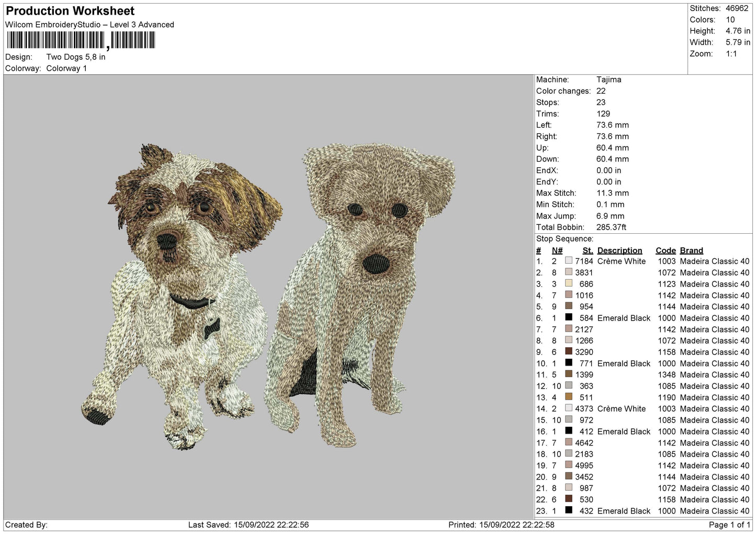The width and height of the screenshot is (756, 534).
Task: Click the machine value 'Tajima'
Action: tap(609, 79)
